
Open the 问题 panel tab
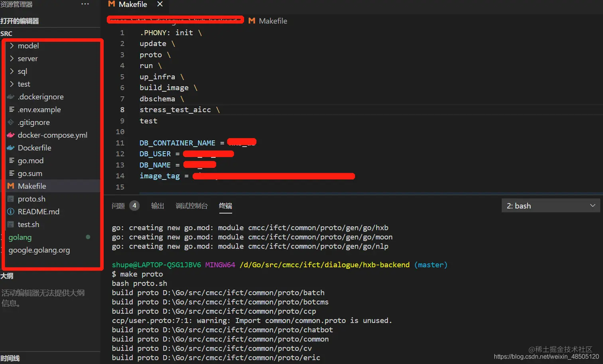(x=118, y=206)
